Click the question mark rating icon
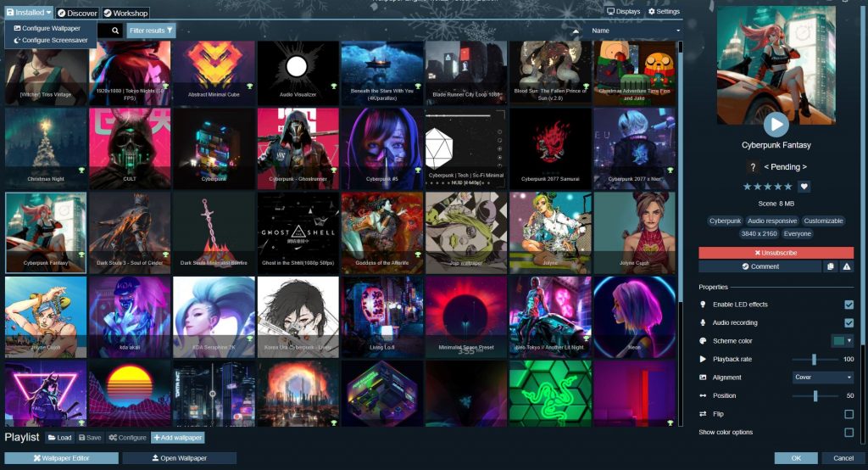868x470 pixels. (x=753, y=167)
